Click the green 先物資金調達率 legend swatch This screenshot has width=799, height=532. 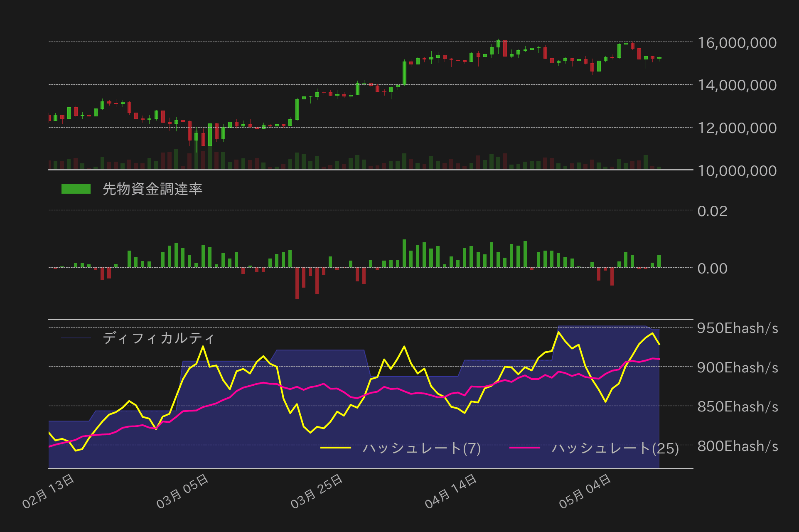click(x=76, y=189)
